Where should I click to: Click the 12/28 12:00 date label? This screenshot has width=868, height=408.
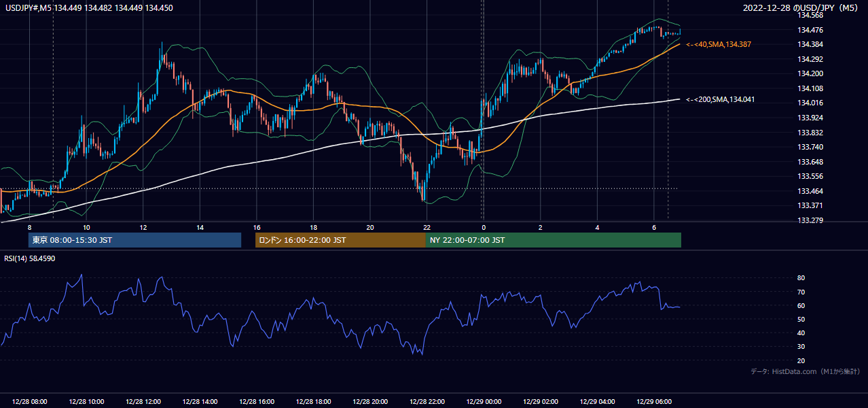point(143,402)
